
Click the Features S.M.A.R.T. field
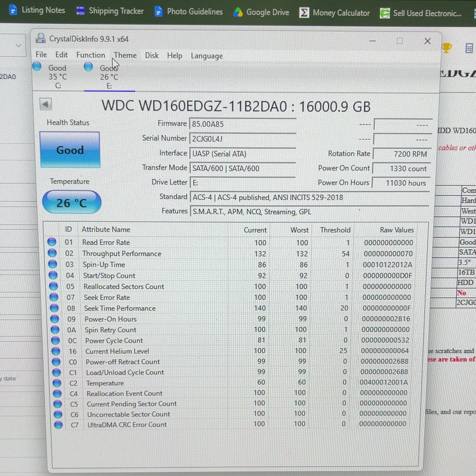(309, 211)
